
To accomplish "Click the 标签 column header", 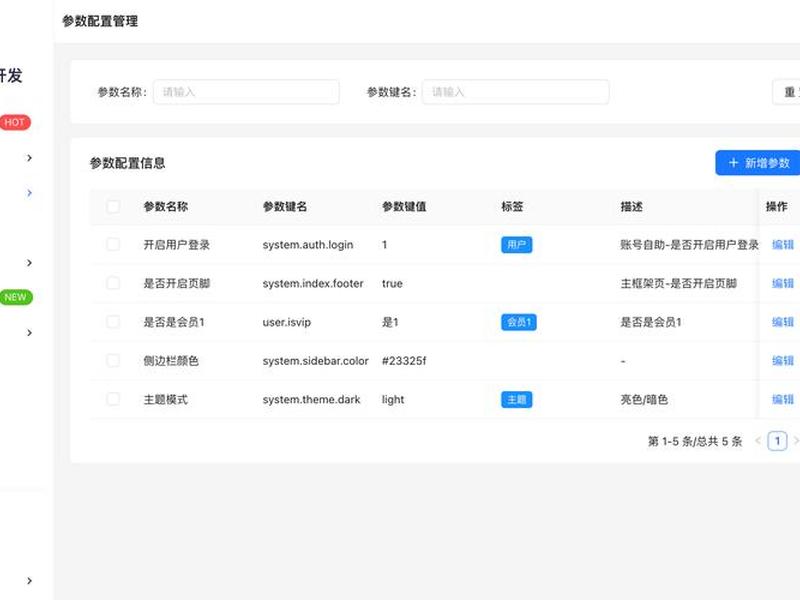I will (x=512, y=207).
